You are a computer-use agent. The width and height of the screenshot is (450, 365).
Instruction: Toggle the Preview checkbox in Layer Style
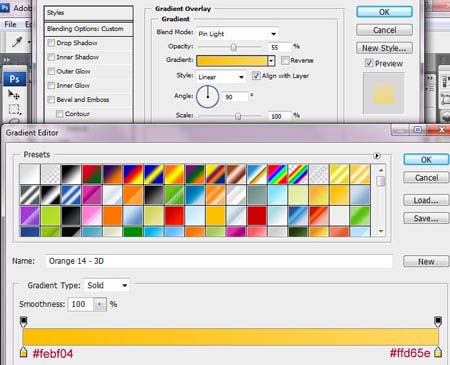pyautogui.click(x=369, y=63)
